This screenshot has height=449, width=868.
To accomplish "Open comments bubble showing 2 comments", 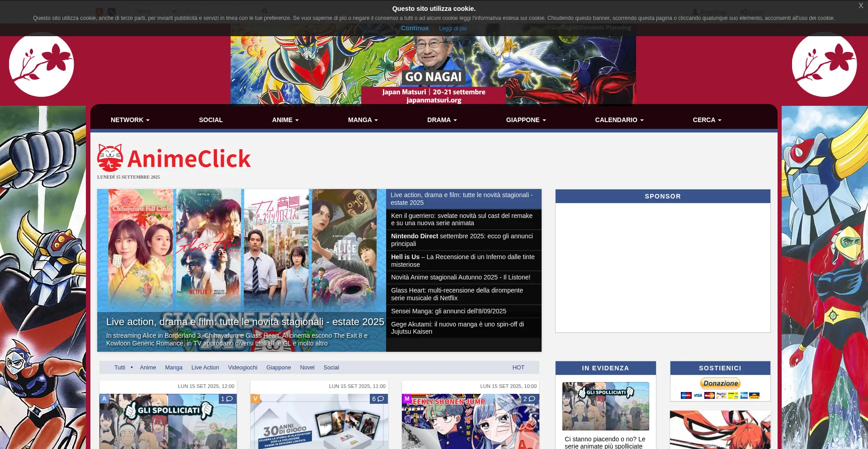I will [x=529, y=399].
